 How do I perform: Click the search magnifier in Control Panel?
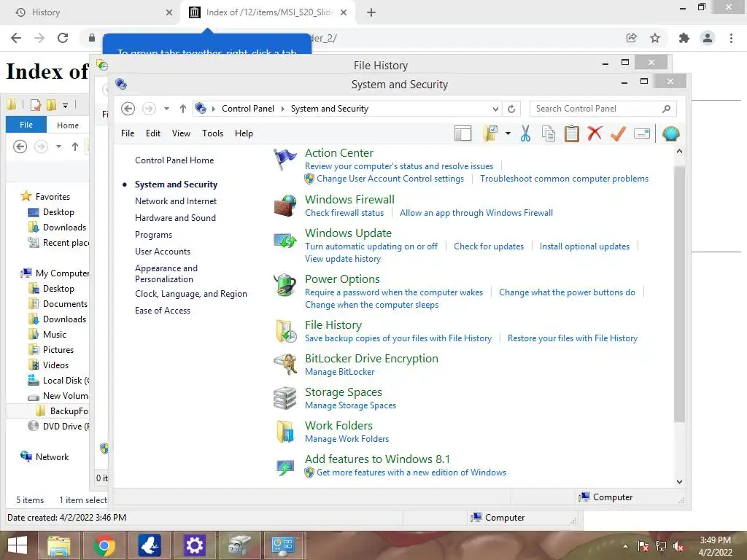(666, 109)
